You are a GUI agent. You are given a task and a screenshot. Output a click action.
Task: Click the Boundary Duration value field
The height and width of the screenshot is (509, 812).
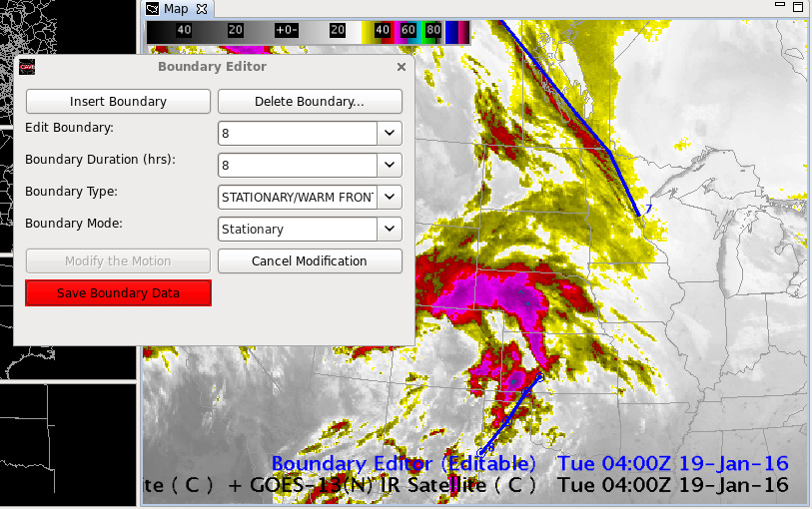(x=298, y=165)
